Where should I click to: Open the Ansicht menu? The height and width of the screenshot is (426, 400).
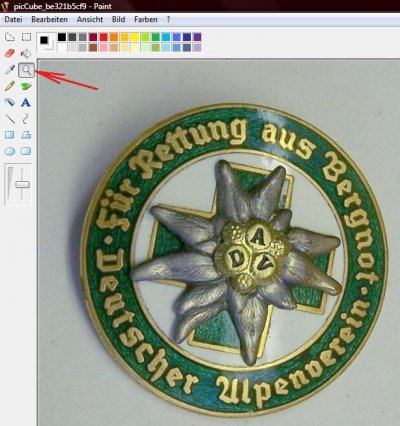coord(90,20)
